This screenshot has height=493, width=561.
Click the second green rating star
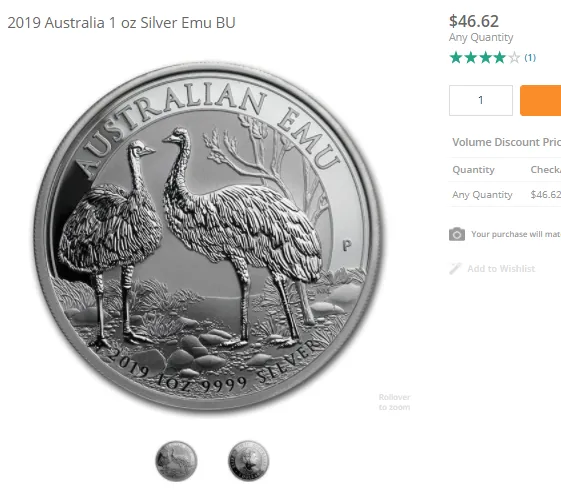[x=470, y=58]
